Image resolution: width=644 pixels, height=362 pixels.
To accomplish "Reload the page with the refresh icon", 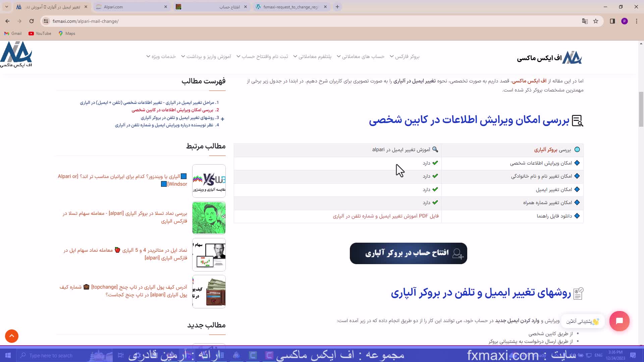I will (x=32, y=21).
